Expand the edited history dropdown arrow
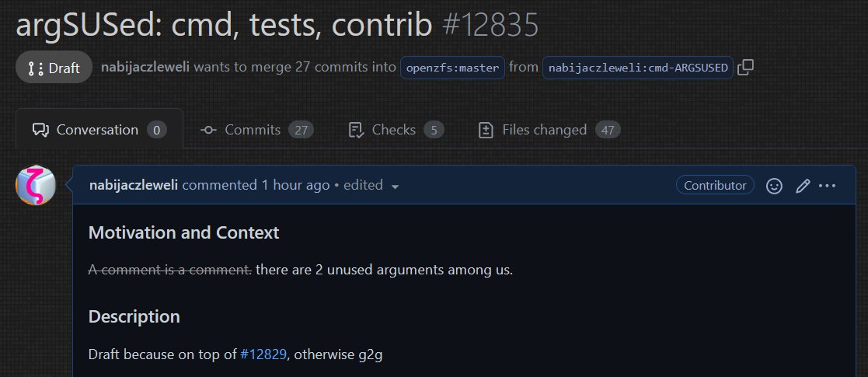 [395, 187]
